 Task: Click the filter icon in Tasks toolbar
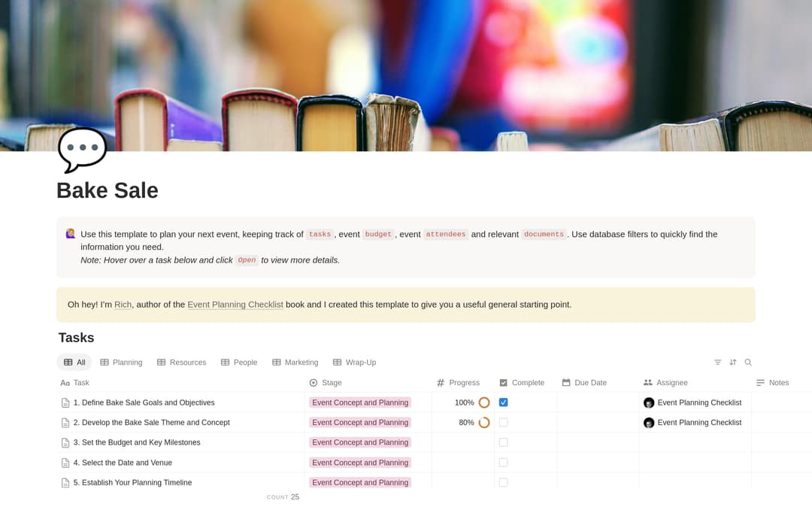718,363
